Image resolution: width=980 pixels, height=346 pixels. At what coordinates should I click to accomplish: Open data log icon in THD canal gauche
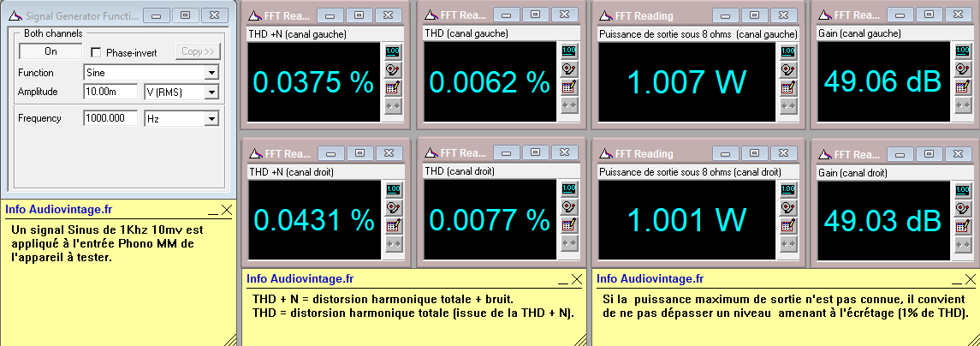coord(569,87)
